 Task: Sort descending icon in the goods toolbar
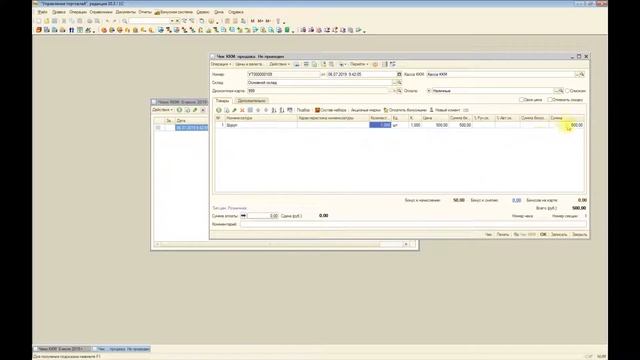(282, 110)
